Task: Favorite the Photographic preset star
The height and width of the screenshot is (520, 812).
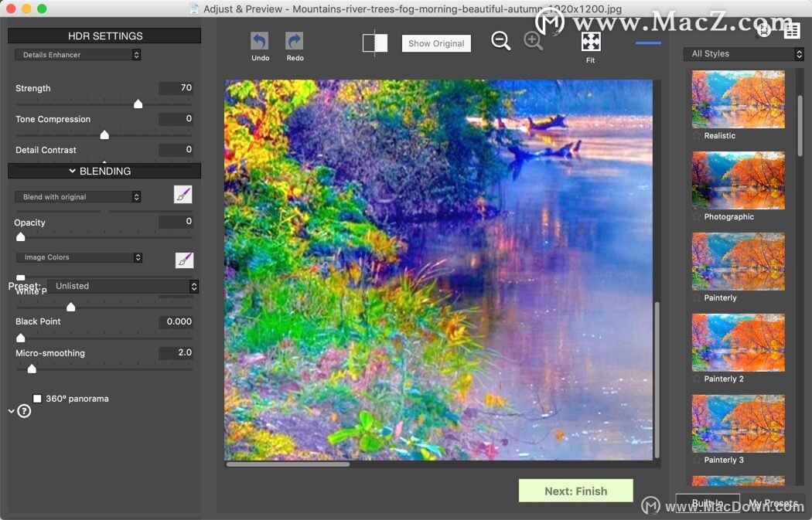Action: tap(697, 217)
